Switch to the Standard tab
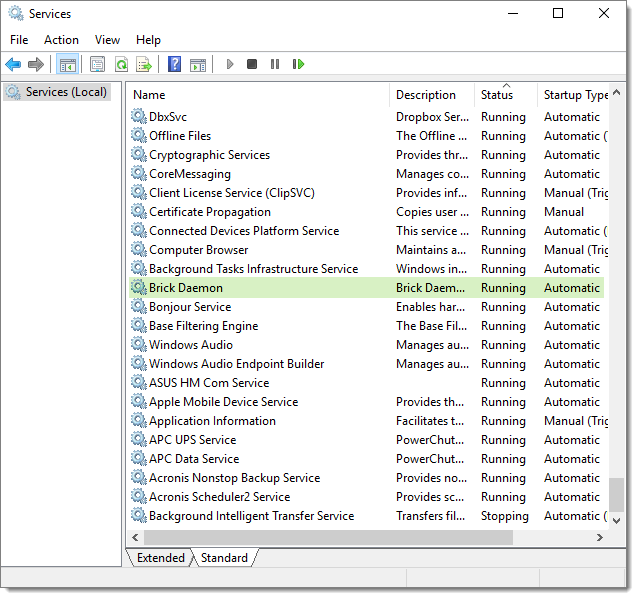The image size is (637, 598). pos(224,558)
